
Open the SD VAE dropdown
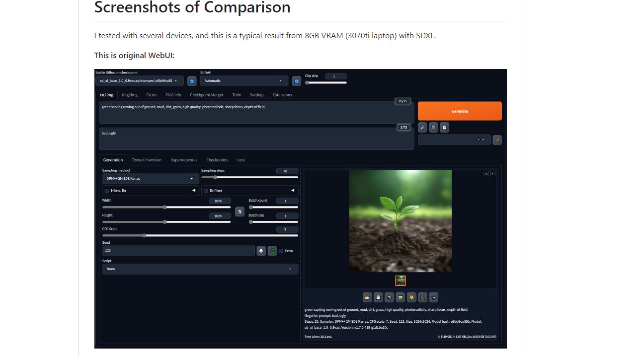[x=244, y=81]
